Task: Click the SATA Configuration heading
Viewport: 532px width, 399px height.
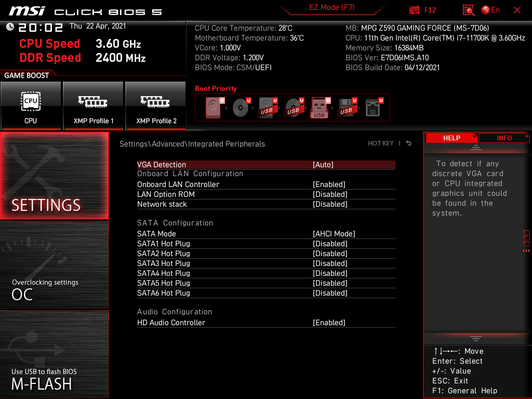Action: (x=175, y=222)
